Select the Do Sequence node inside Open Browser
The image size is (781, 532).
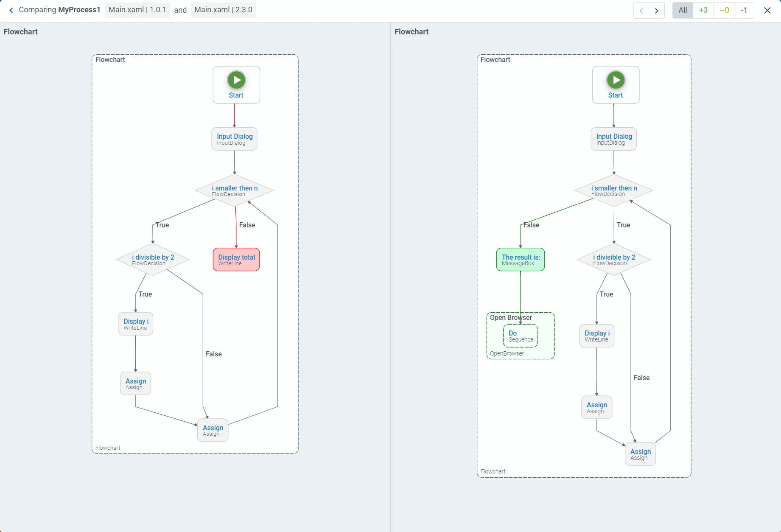coord(521,336)
